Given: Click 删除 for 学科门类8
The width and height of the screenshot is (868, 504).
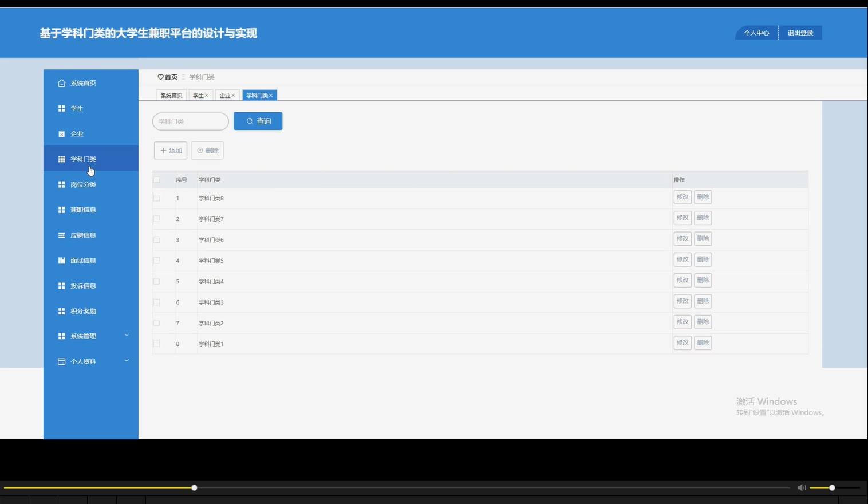Looking at the screenshot, I should (703, 197).
